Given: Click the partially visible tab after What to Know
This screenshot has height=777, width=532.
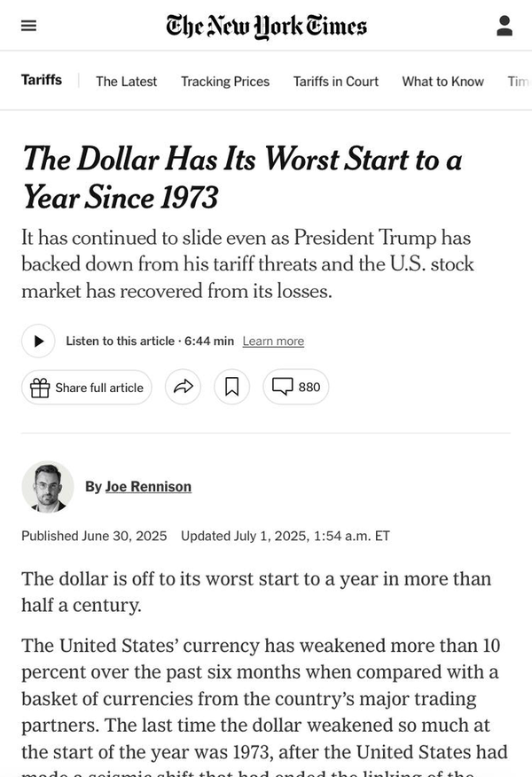Looking at the screenshot, I should (x=519, y=81).
